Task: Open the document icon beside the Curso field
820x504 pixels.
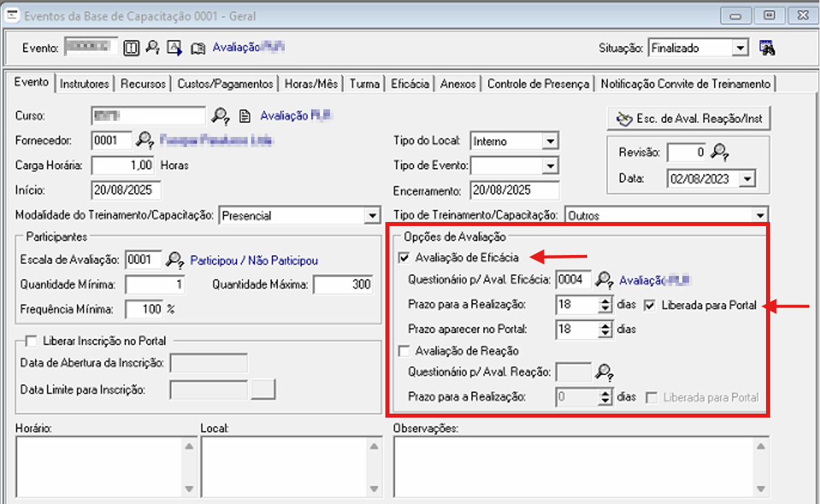Action: pos(246,116)
